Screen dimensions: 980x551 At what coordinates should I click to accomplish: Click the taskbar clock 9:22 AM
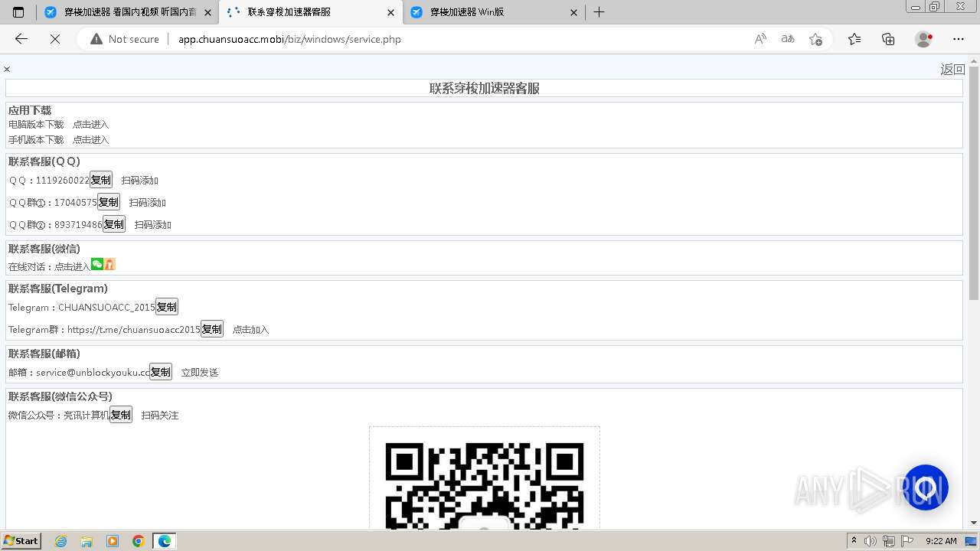click(x=941, y=541)
